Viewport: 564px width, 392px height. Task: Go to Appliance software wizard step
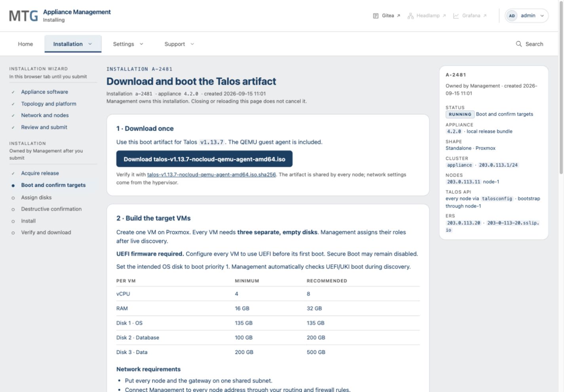(44, 92)
